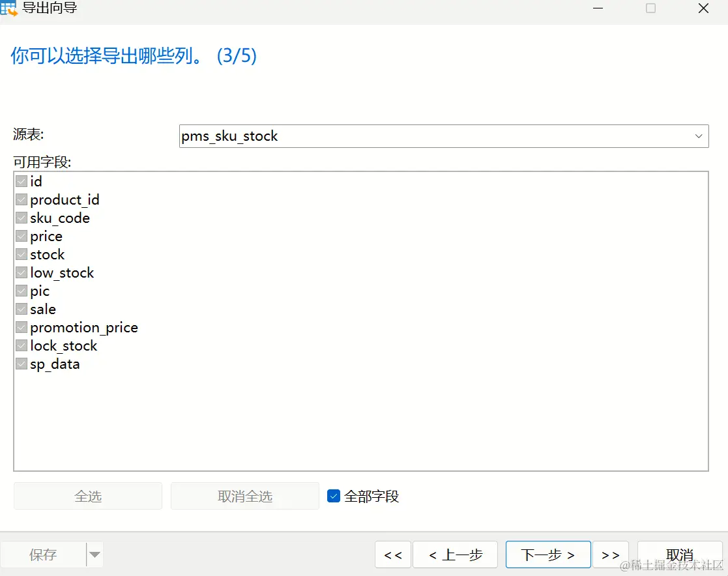728x576 pixels.
Task: Click the 取消全选 button
Action: (x=244, y=496)
